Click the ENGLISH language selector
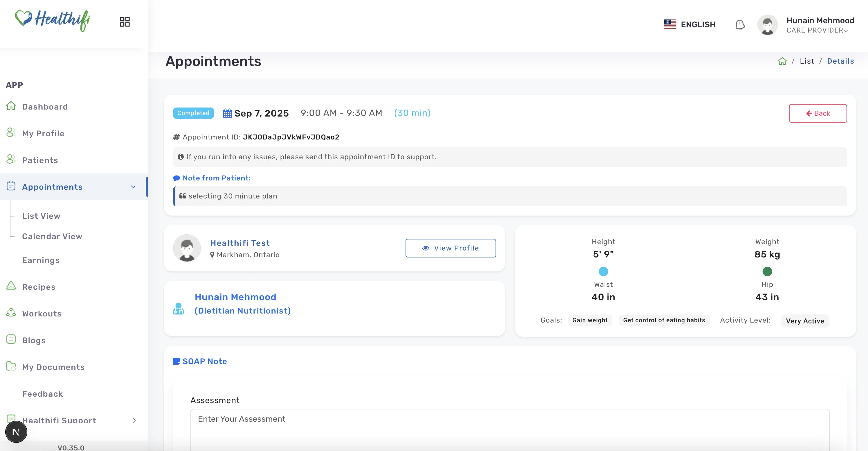Screen dimensions: 868x451 coord(698,24)
